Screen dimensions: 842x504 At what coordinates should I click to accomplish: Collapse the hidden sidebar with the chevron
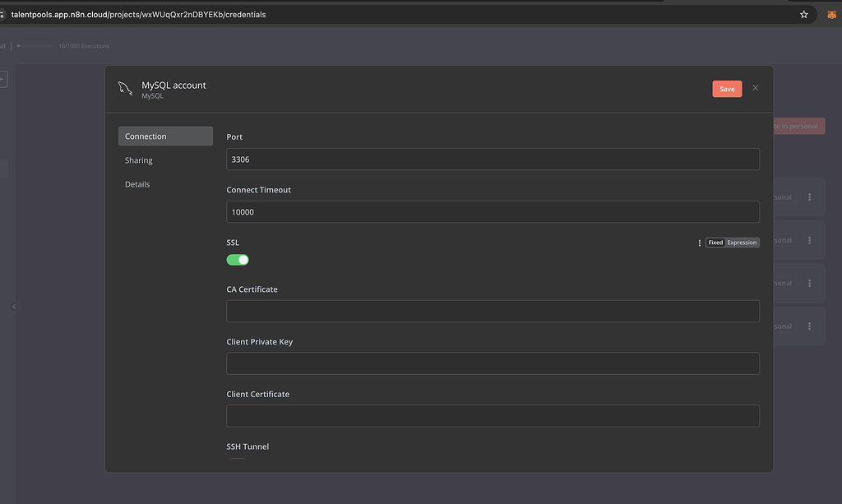13,305
